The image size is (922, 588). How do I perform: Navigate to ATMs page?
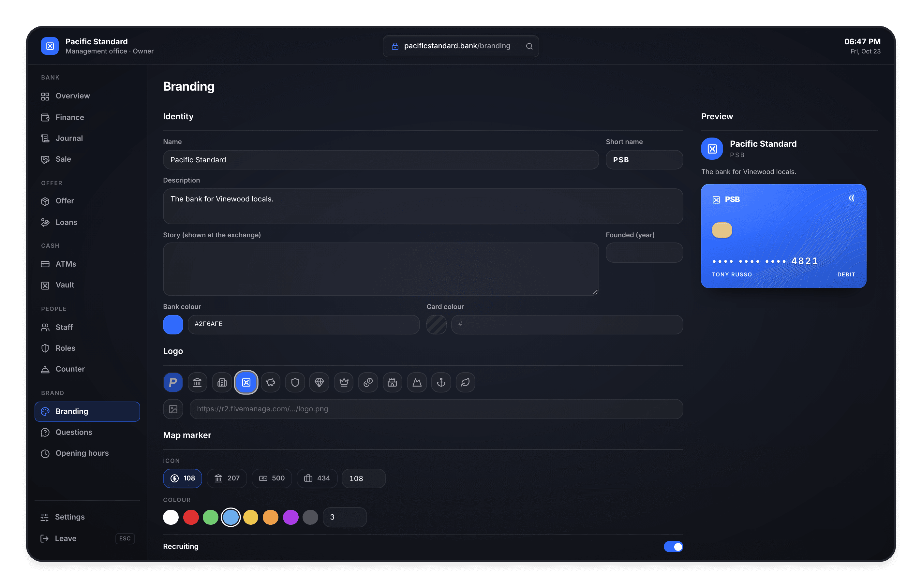[87, 264]
